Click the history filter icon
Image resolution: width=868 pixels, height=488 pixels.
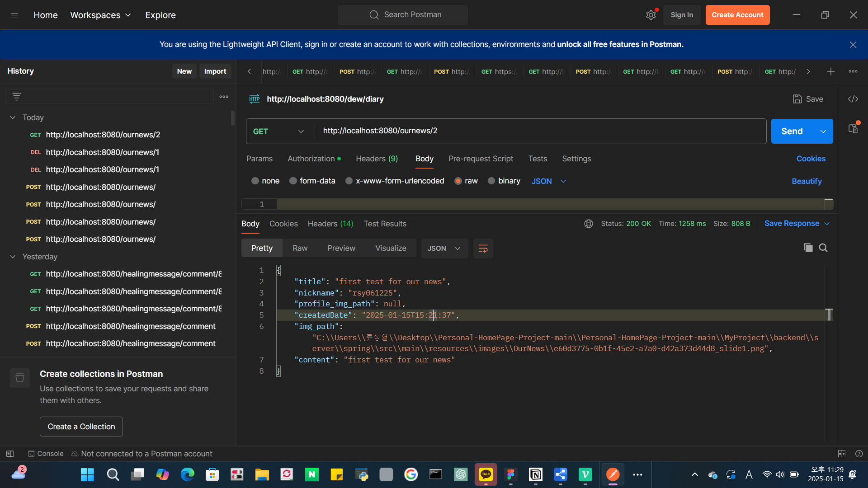17,97
